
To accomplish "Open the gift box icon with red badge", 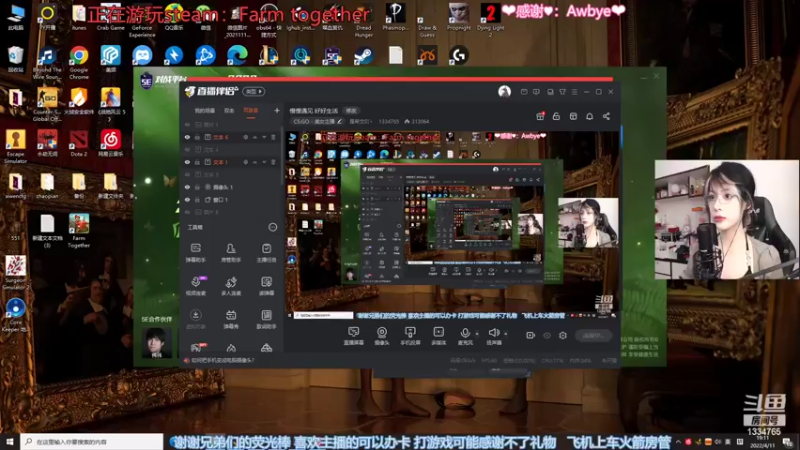I will 540,116.
